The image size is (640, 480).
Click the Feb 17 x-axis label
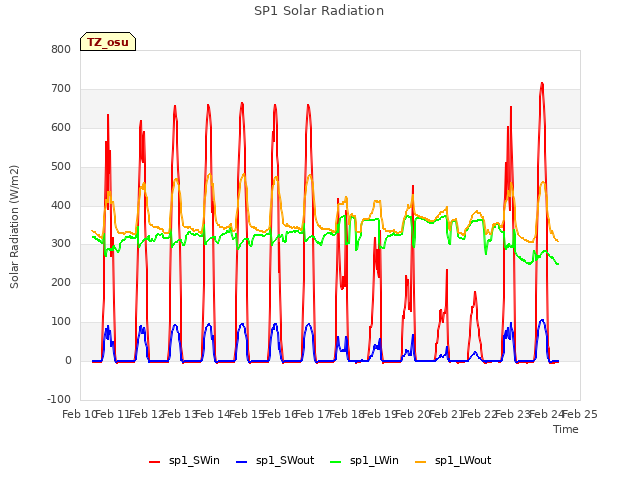(x=312, y=414)
